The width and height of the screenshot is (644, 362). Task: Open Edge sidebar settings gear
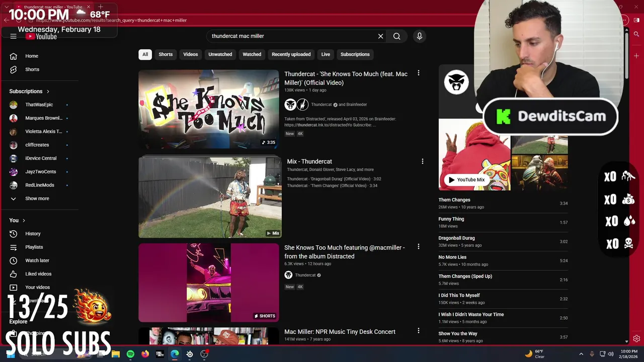pyautogui.click(x=636, y=339)
